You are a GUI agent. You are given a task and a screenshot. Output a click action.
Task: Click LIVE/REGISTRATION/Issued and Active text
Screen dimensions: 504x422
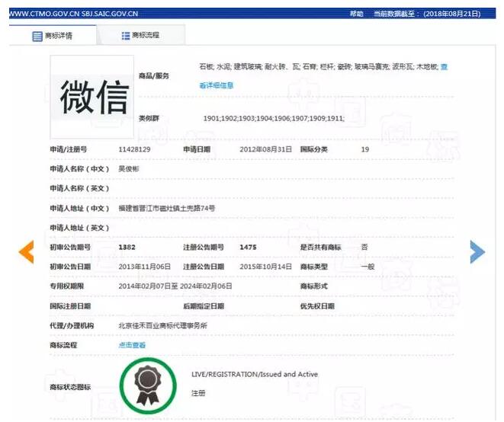(x=255, y=375)
